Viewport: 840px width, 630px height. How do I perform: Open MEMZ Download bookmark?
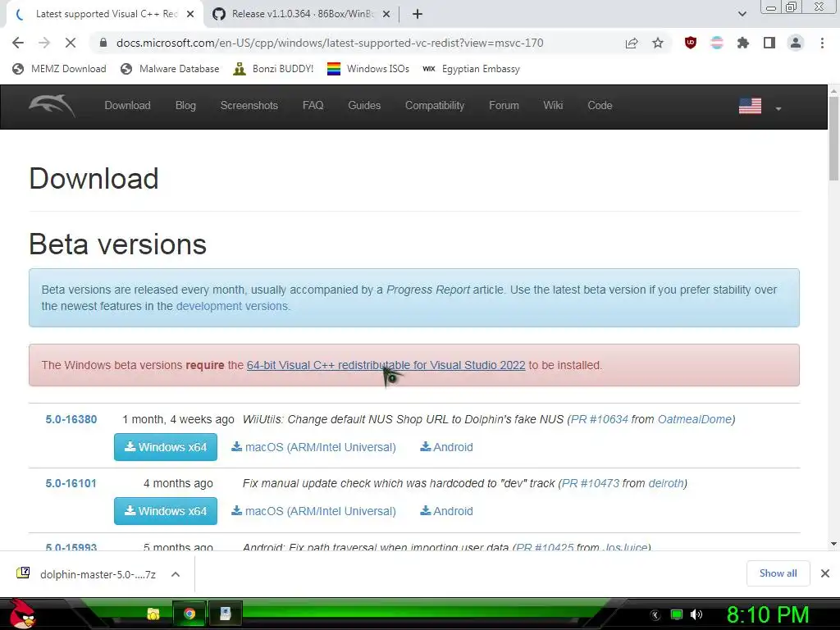(59, 69)
